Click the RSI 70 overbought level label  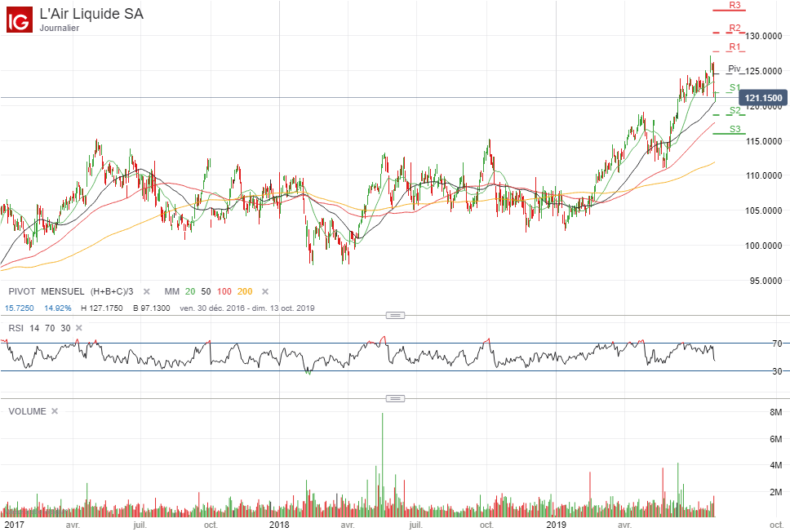point(778,344)
